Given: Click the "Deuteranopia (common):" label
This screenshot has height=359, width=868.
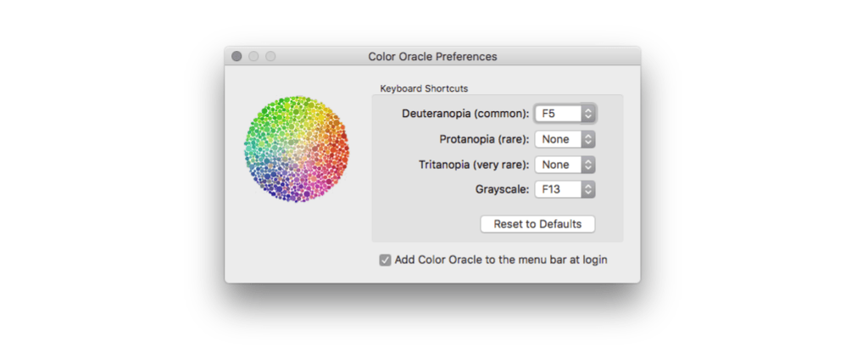Looking at the screenshot, I should [465, 113].
